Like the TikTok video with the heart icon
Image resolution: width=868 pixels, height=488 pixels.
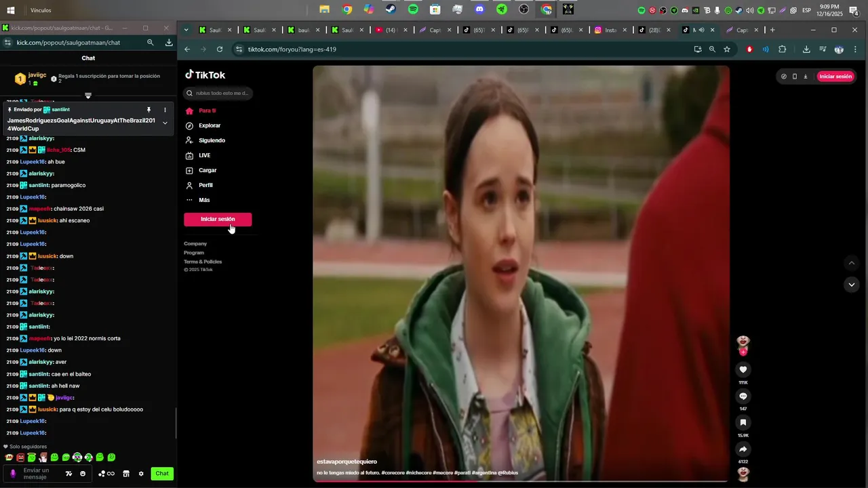point(743,369)
